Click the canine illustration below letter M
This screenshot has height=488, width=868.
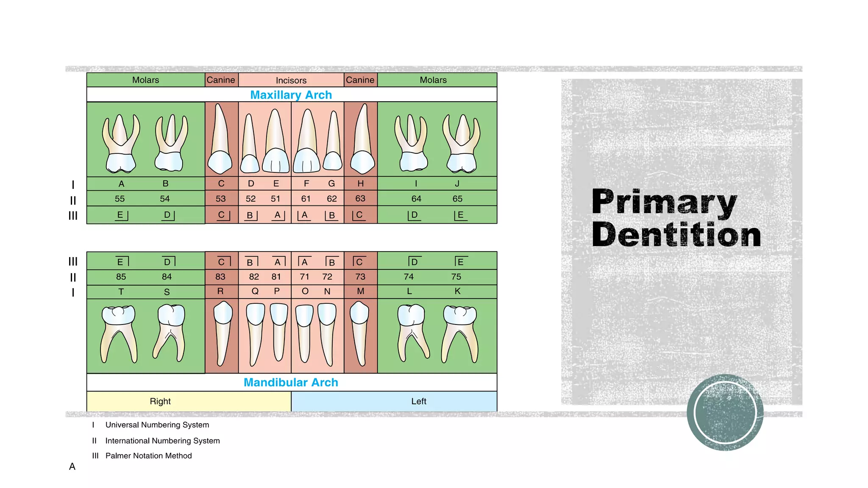tap(359, 333)
